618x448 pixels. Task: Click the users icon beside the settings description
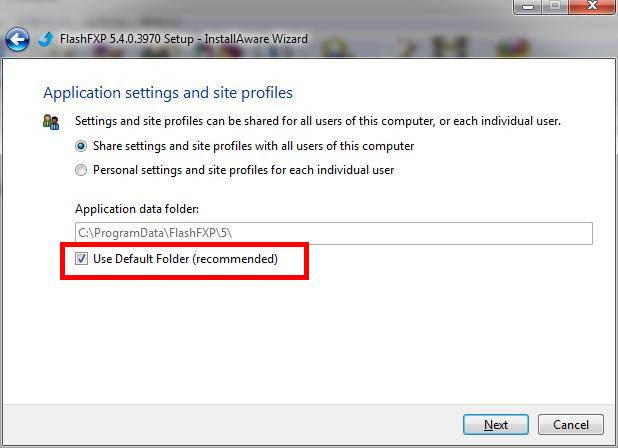pyautogui.click(x=51, y=122)
